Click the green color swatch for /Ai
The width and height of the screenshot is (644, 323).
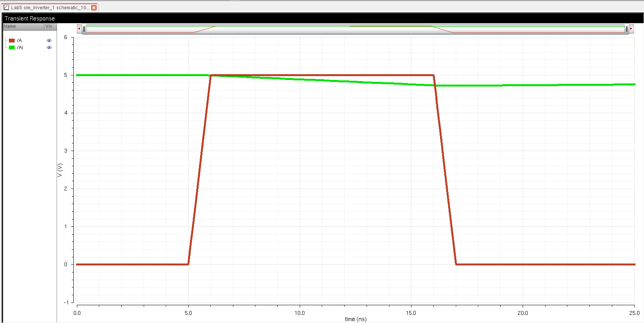coord(12,48)
